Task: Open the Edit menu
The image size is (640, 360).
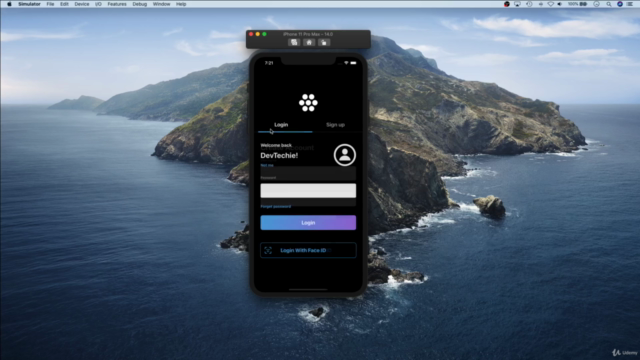Action: (x=64, y=4)
